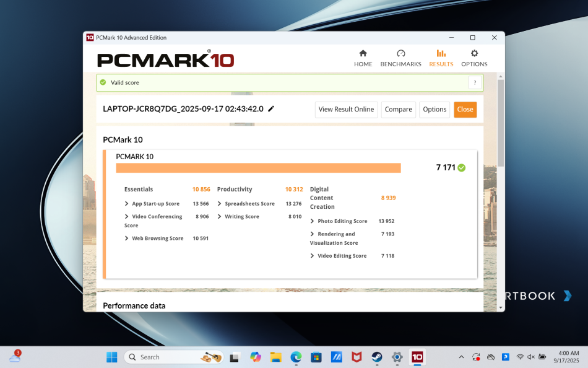Switch to the Benchmarks tab

point(400,59)
